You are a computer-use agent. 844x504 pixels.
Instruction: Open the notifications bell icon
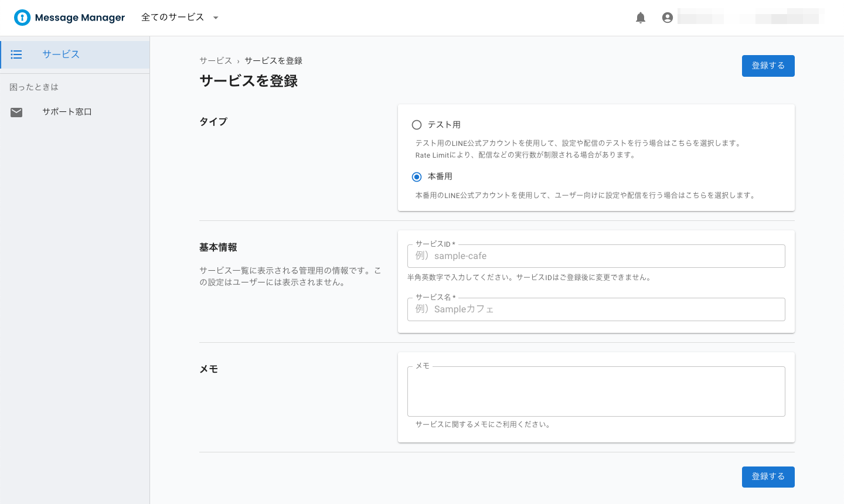pyautogui.click(x=641, y=18)
